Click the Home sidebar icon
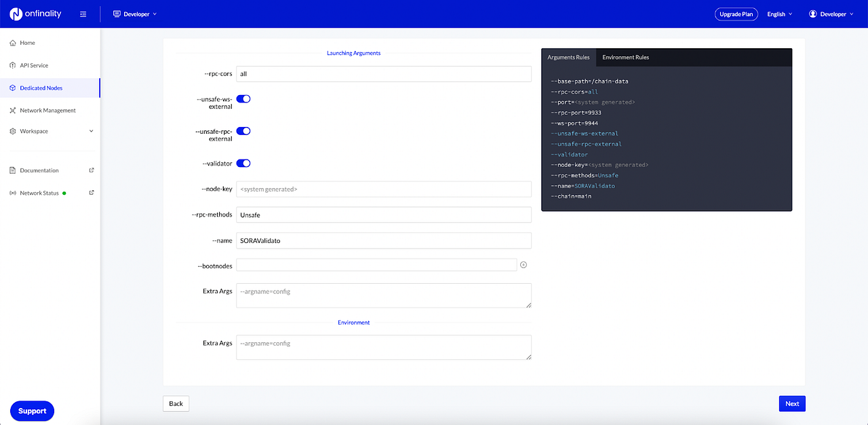Viewport: 868px width, 425px height. 13,43
